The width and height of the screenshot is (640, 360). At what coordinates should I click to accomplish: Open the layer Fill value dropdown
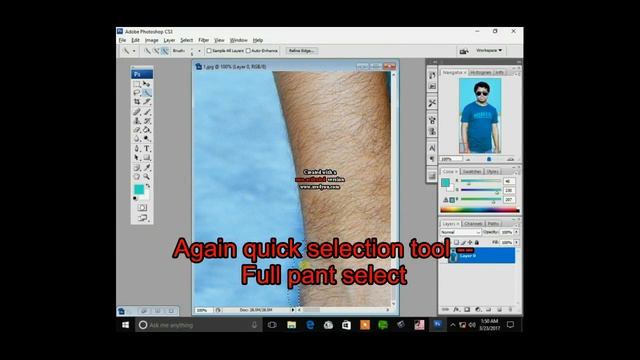[516, 242]
